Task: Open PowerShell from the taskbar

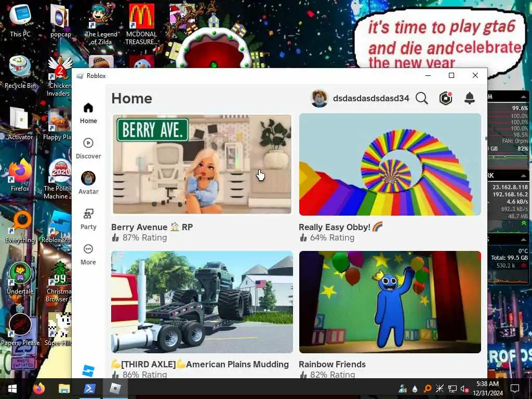Action: (x=89, y=389)
